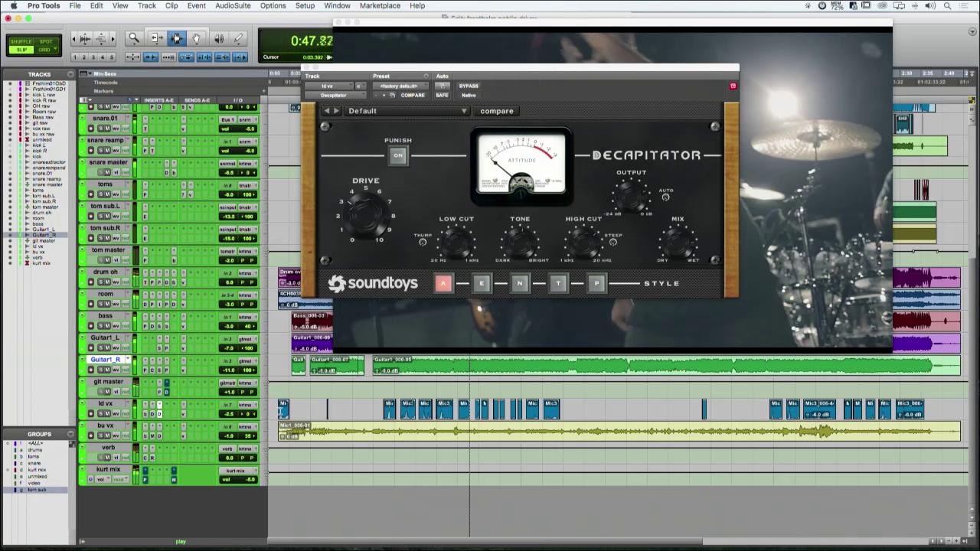Toggle AUTO output switch
Image resolution: width=980 pixels, height=551 pixels.
click(x=665, y=197)
